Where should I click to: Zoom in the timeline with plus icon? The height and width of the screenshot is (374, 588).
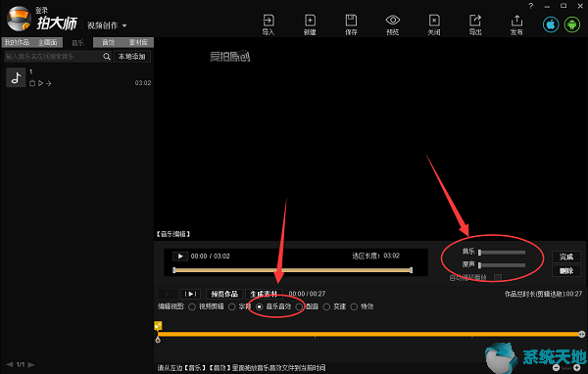coord(577,367)
